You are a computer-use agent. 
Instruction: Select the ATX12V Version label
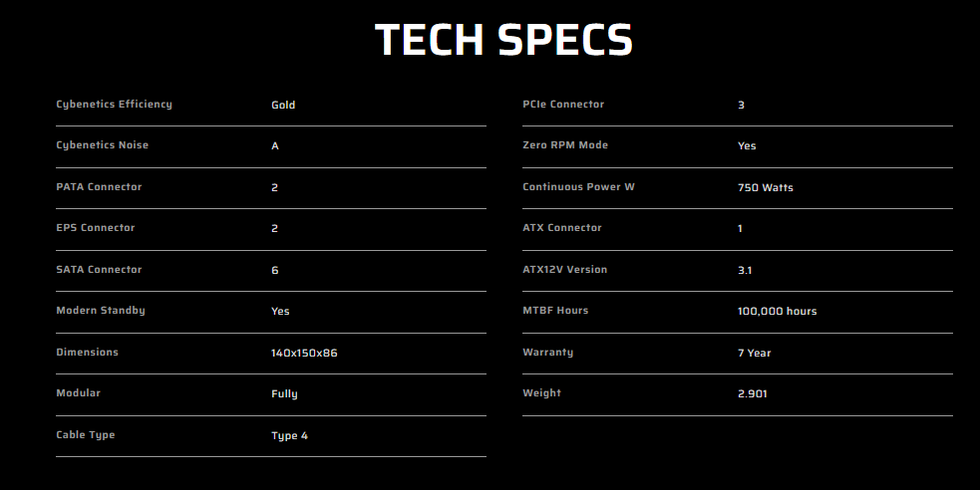coord(564,270)
